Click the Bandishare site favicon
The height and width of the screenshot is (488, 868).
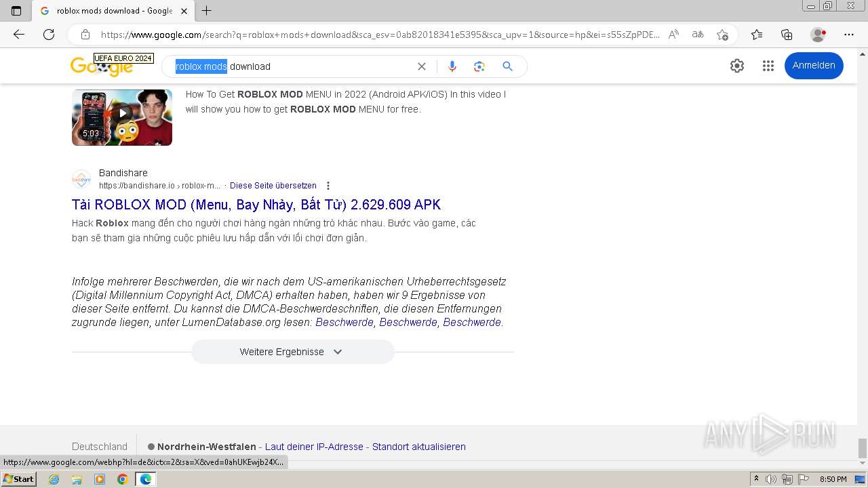[81, 179]
